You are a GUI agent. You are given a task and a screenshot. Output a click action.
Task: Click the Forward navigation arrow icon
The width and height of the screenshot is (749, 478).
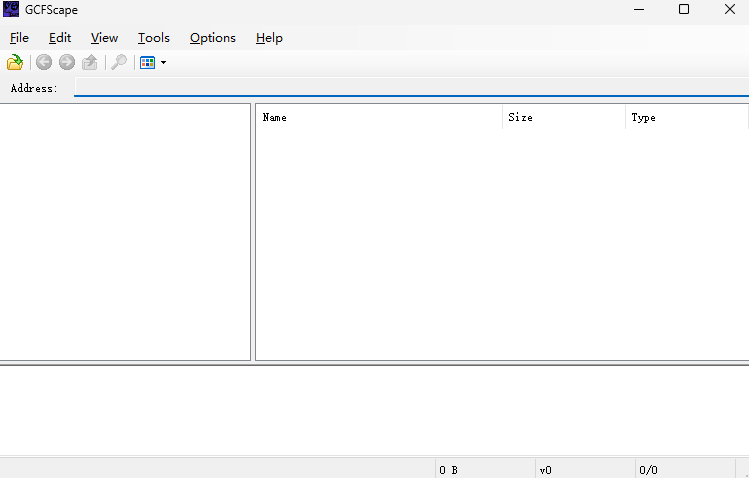(x=67, y=63)
